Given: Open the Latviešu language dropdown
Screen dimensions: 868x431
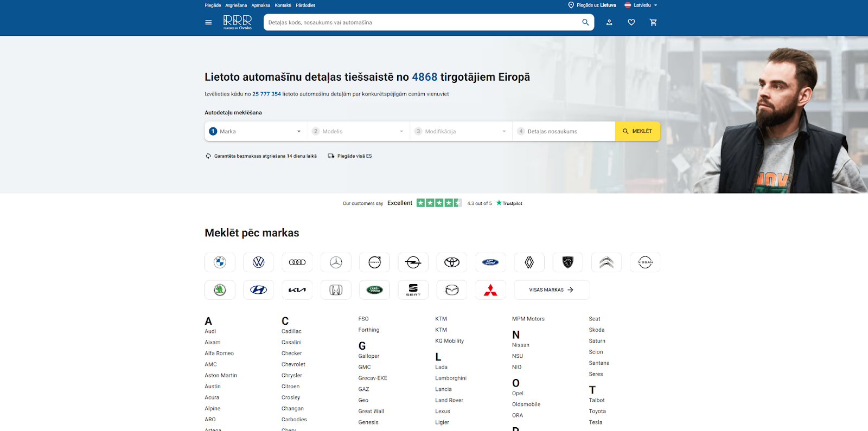Looking at the screenshot, I should [641, 5].
